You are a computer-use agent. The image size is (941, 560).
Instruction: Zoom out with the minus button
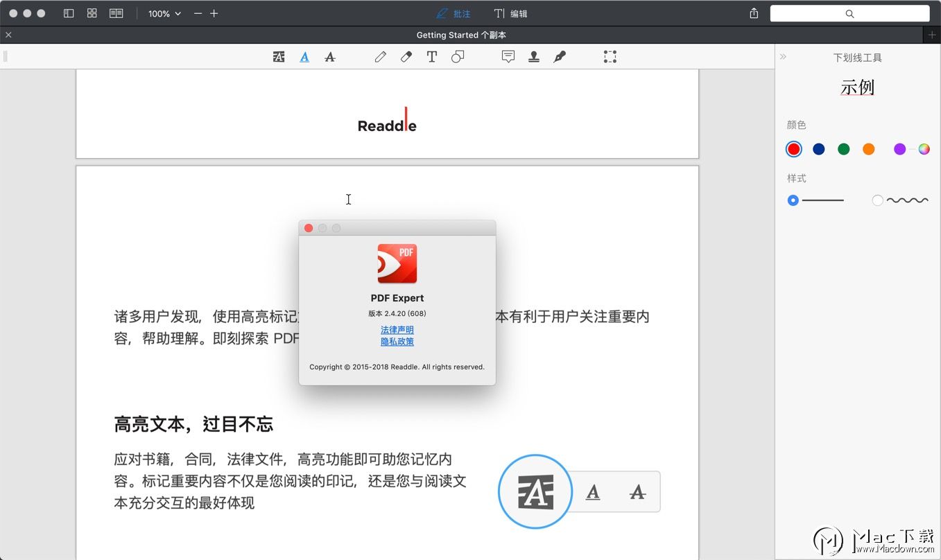point(198,13)
